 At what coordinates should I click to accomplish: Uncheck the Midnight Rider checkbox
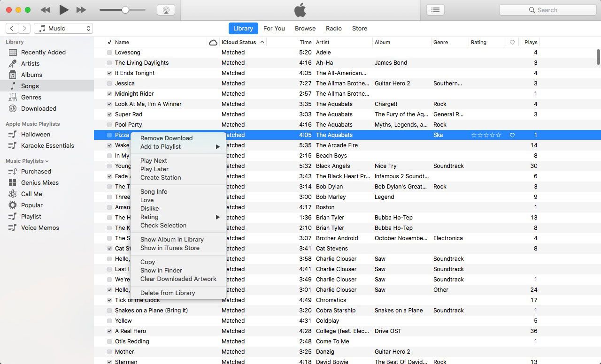pyautogui.click(x=109, y=94)
